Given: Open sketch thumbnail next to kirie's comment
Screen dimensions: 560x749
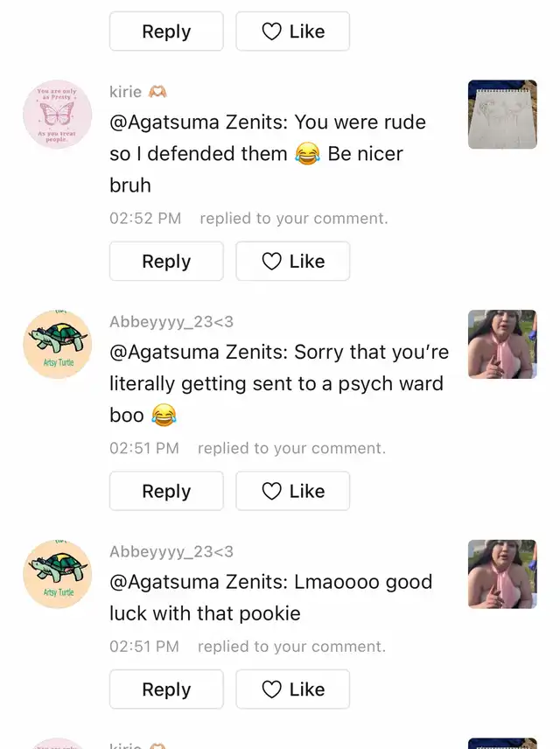Looking at the screenshot, I should click(x=502, y=115).
